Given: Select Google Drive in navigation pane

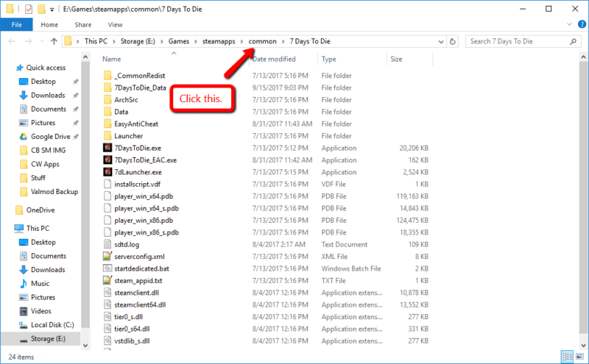Looking at the screenshot, I should [x=50, y=137].
